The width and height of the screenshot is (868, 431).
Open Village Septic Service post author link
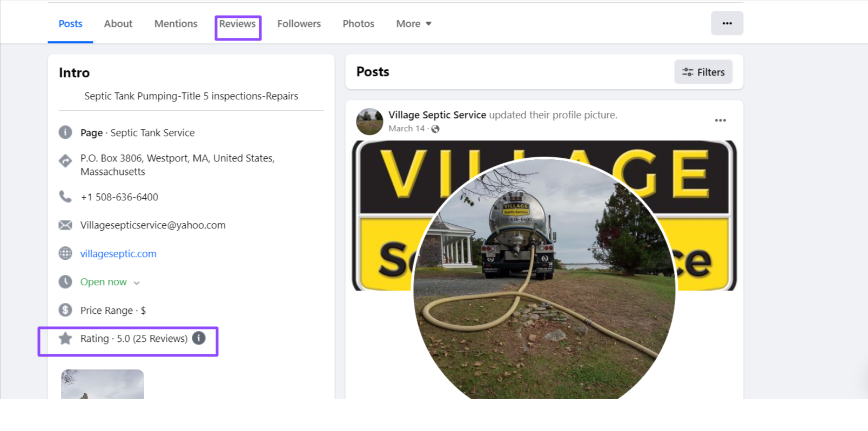(x=437, y=115)
